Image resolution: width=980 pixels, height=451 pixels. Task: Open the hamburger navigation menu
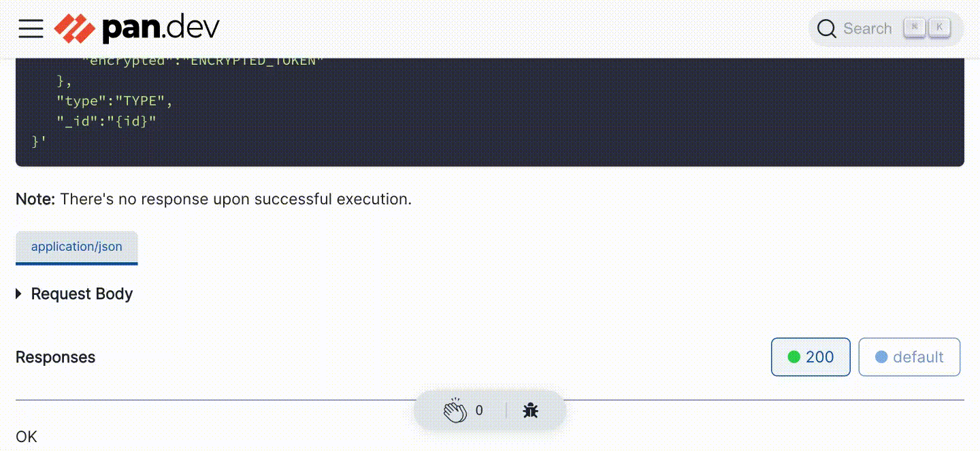point(31,29)
